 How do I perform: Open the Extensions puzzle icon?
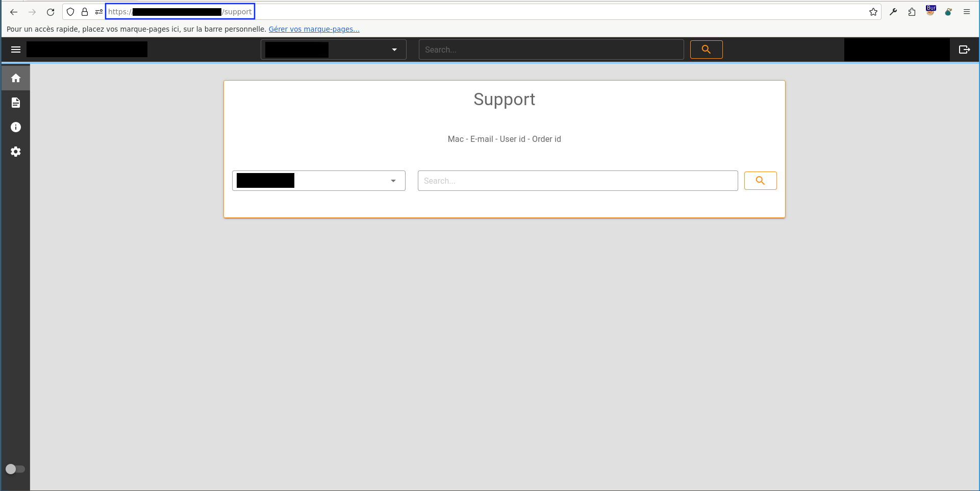(912, 12)
